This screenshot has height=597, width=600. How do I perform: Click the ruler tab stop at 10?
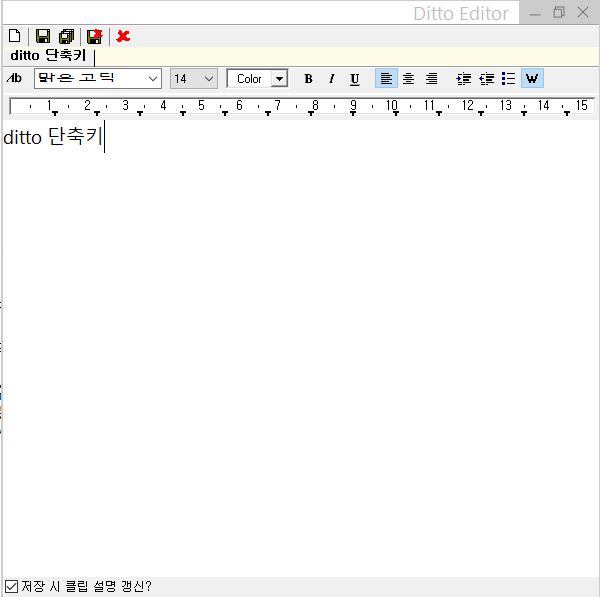(x=396, y=113)
